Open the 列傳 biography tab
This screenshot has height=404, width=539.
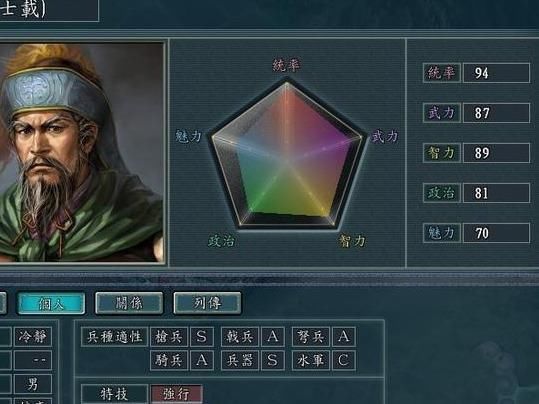pyautogui.click(x=207, y=303)
